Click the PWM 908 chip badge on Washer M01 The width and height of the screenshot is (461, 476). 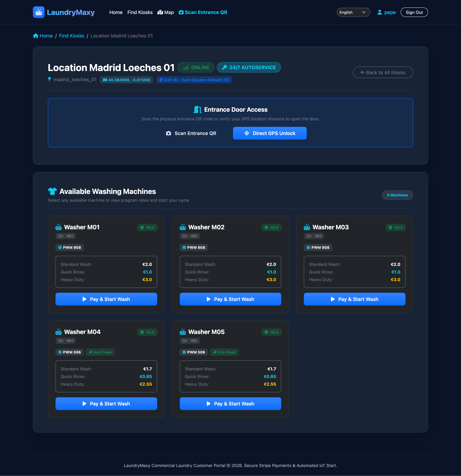click(70, 247)
